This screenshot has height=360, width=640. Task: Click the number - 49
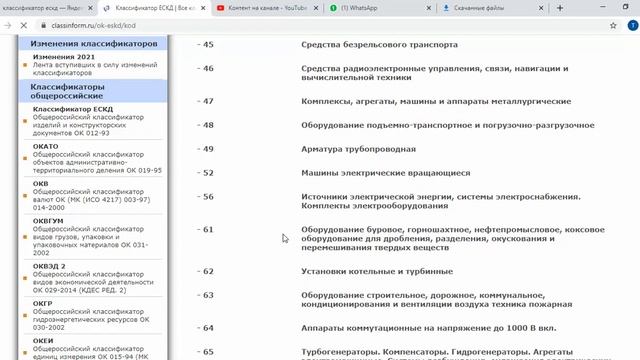point(205,149)
